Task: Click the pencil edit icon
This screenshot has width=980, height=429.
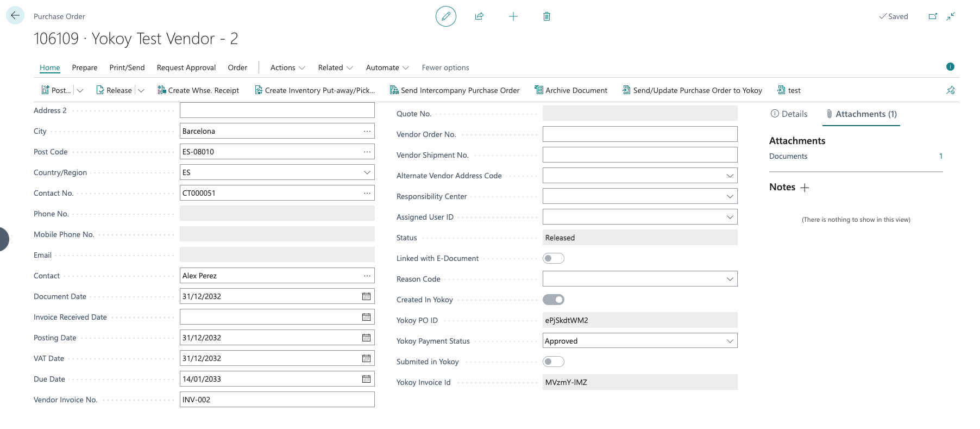Action: click(x=445, y=16)
